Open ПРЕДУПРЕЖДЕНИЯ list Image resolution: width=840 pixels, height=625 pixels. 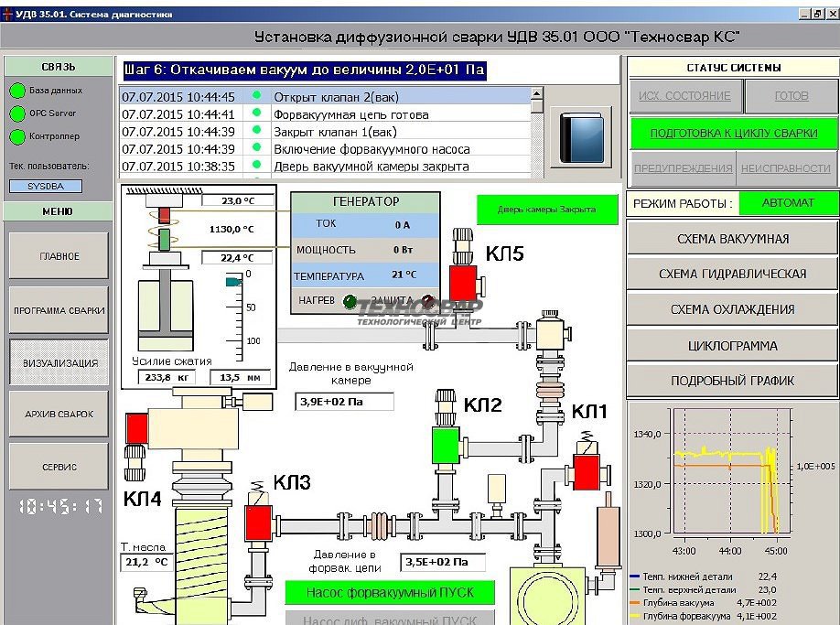coord(683,168)
